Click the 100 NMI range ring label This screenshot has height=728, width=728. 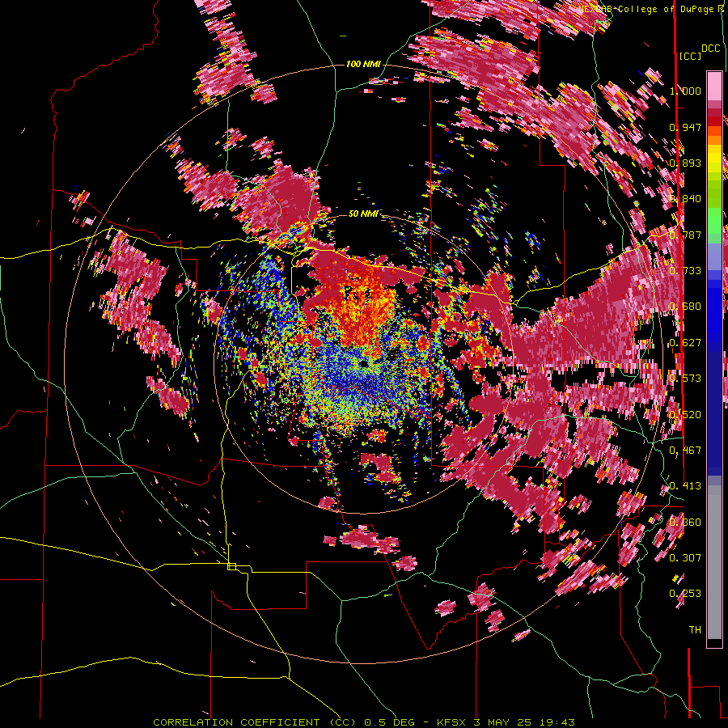(x=363, y=64)
